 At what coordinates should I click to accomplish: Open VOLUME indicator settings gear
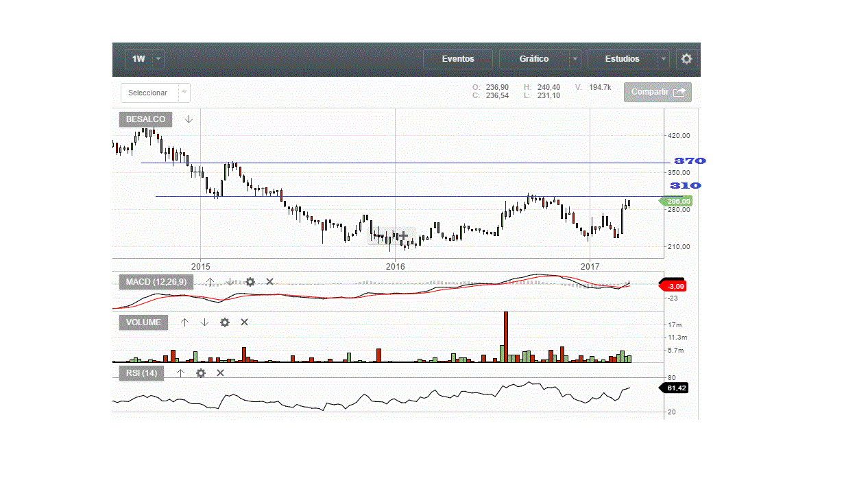point(224,322)
